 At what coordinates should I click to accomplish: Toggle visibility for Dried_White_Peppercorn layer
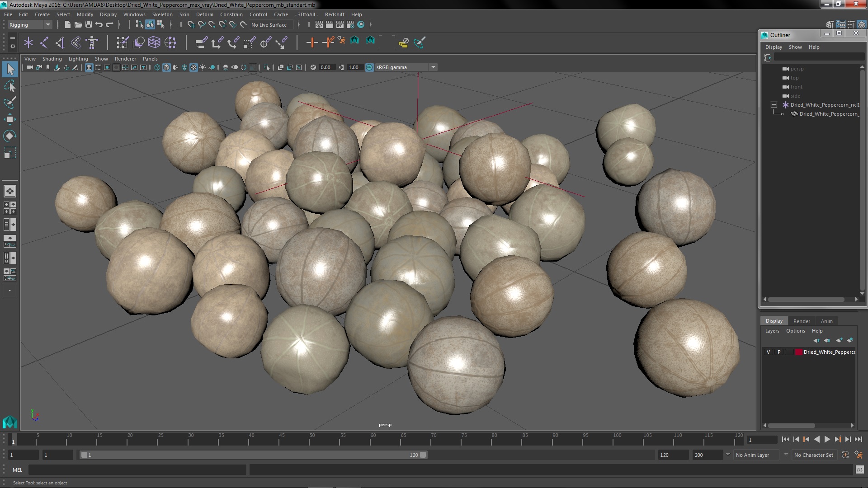pos(769,352)
